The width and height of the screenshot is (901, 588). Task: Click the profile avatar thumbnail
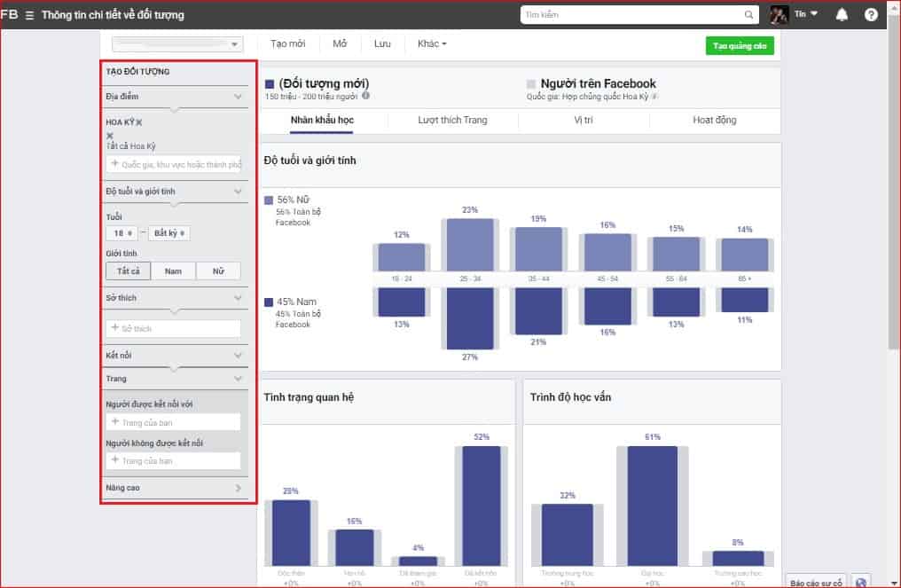tap(779, 15)
